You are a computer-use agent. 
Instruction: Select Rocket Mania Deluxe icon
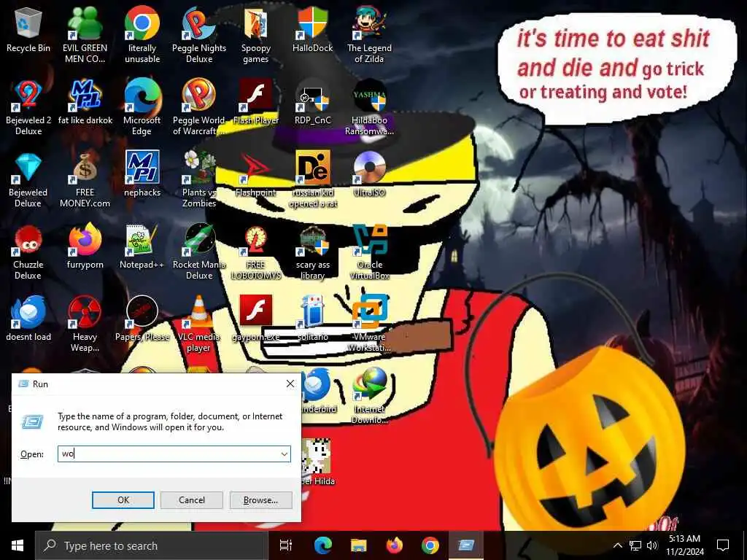pos(199,252)
